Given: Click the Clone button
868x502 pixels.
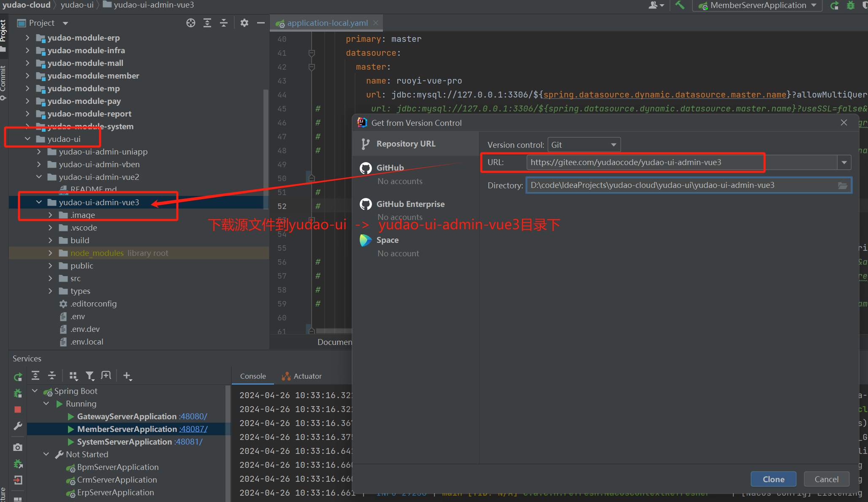Looking at the screenshot, I should point(773,479).
